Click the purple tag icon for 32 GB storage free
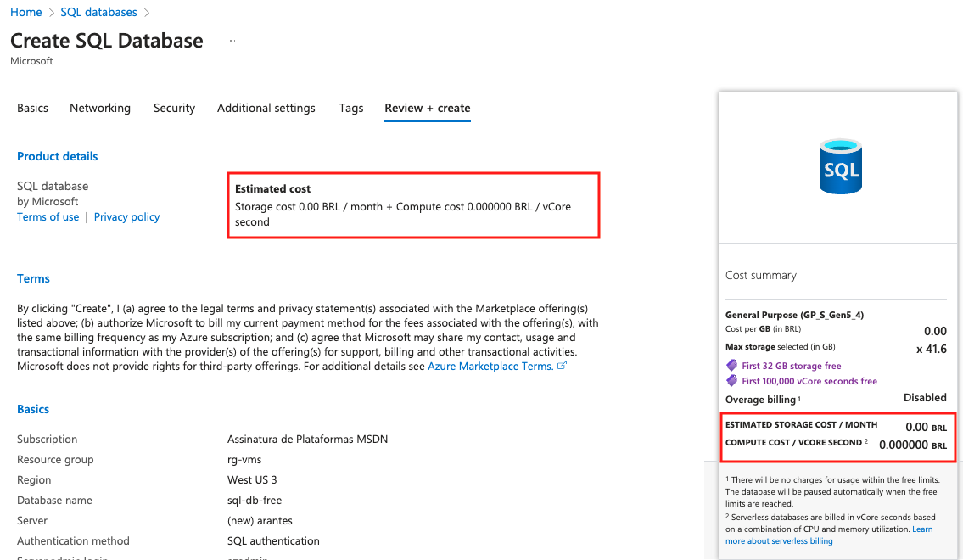Screen dimensions: 963x560 click(731, 366)
